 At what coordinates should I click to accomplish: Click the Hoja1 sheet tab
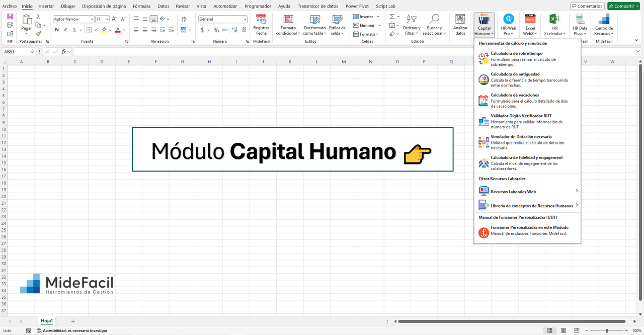46,320
